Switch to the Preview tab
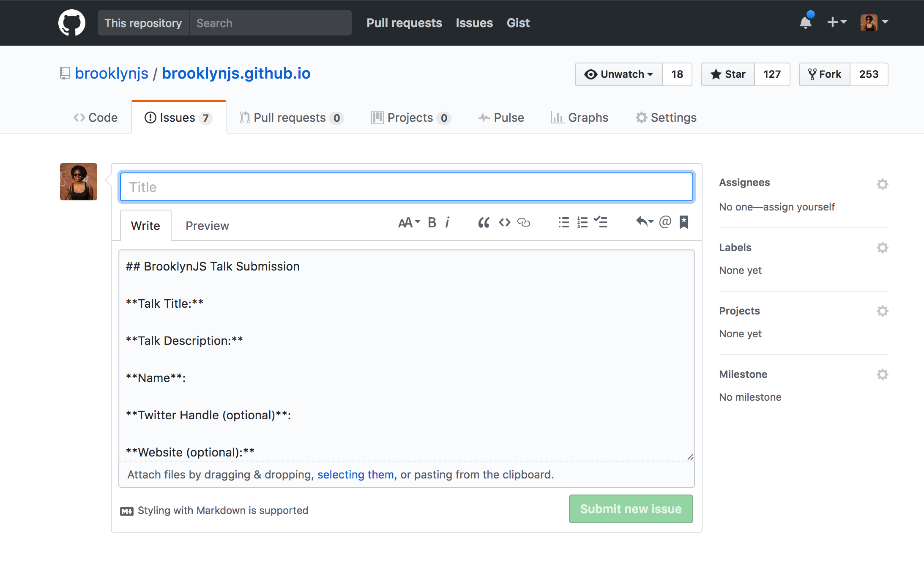Image resolution: width=924 pixels, height=563 pixels. (x=207, y=226)
